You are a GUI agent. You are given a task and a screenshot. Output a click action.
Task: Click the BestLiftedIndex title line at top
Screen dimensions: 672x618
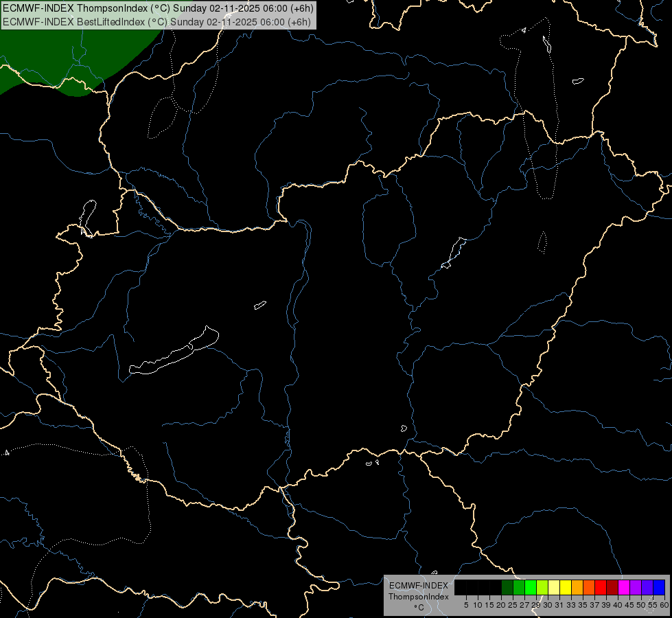point(157,22)
